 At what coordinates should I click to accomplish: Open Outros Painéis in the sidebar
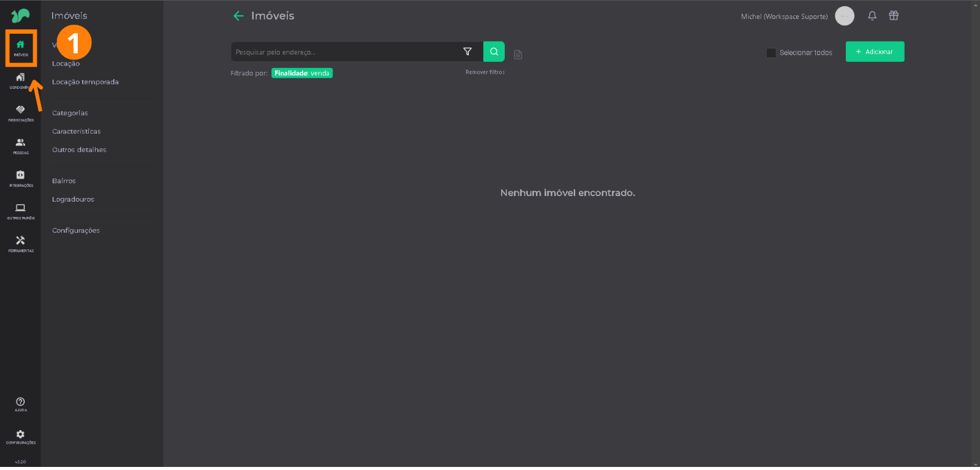pos(20,211)
